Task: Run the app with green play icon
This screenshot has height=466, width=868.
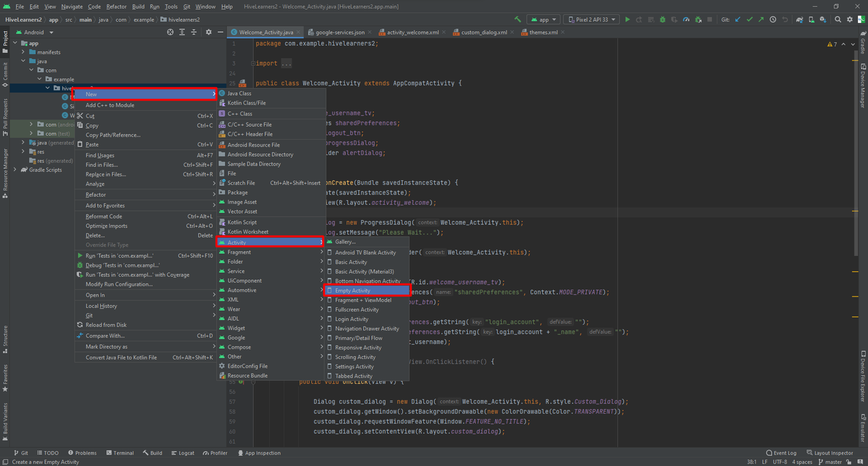Action: pos(627,20)
